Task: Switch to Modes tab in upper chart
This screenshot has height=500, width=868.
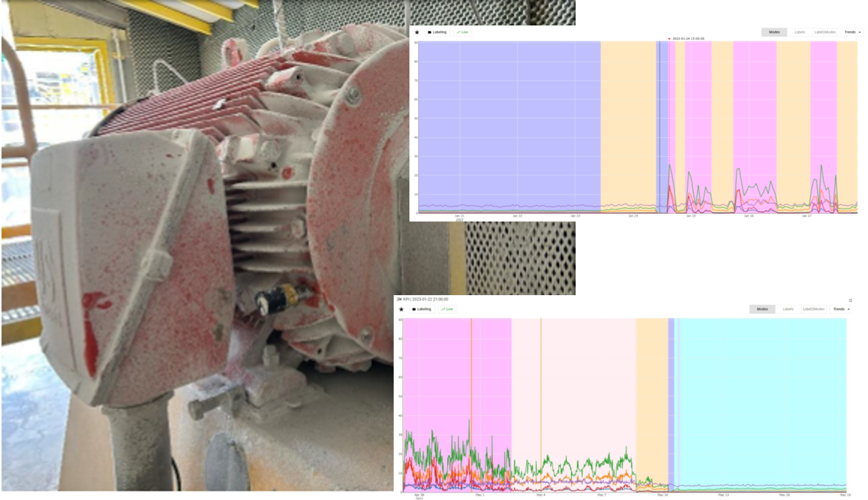Action: (x=774, y=32)
